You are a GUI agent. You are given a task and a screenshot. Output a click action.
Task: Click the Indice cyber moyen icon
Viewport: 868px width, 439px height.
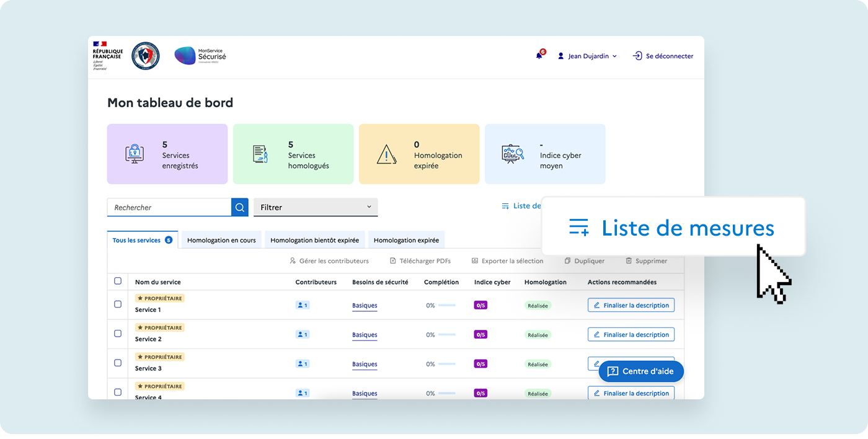513,154
